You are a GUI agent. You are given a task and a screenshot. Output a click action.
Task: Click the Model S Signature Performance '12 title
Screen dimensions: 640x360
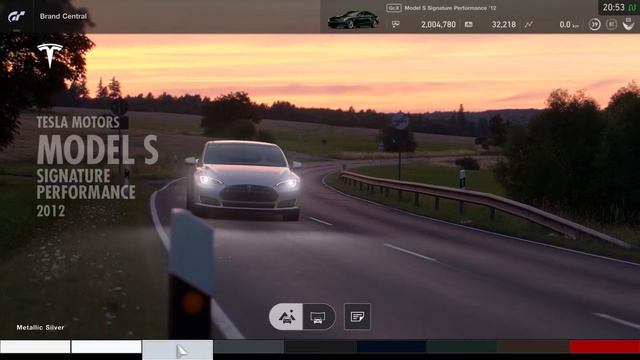(450, 8)
